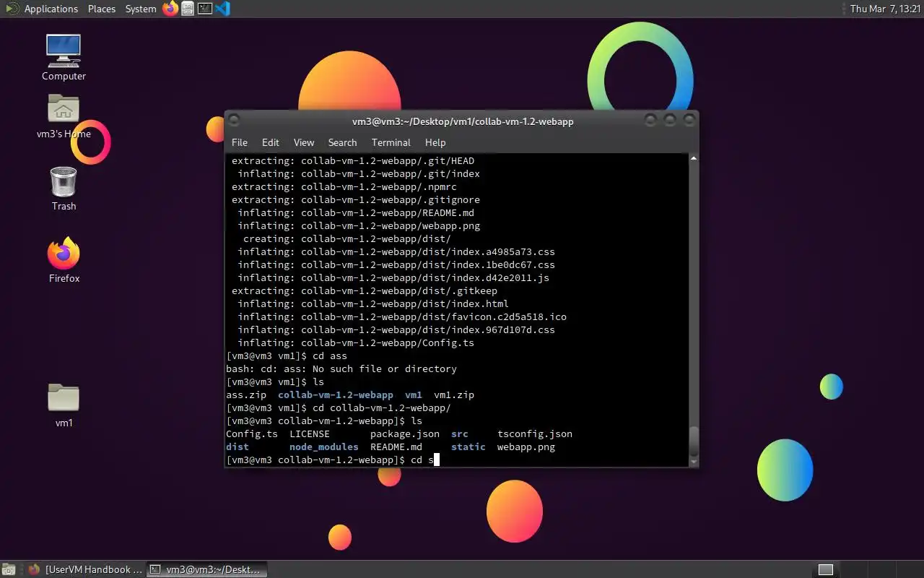Image resolution: width=924 pixels, height=578 pixels.
Task: Click 'node_modules' in ls output
Action: click(324, 447)
